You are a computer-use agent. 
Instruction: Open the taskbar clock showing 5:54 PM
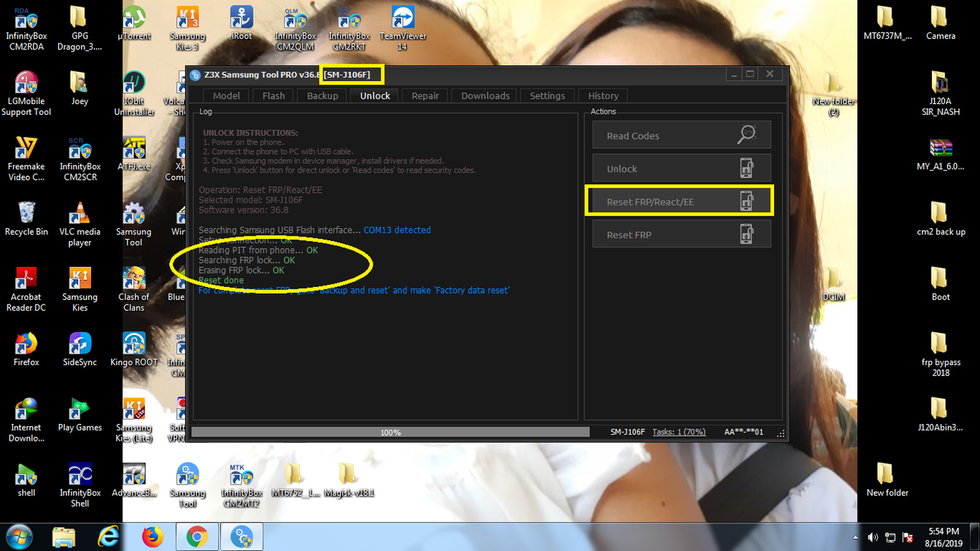click(942, 536)
